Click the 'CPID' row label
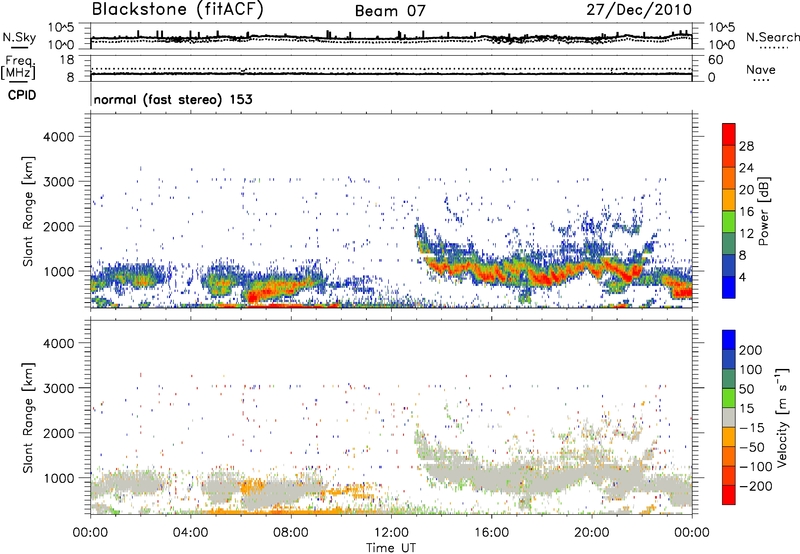This screenshot has height=554, width=800. pyautogui.click(x=22, y=95)
